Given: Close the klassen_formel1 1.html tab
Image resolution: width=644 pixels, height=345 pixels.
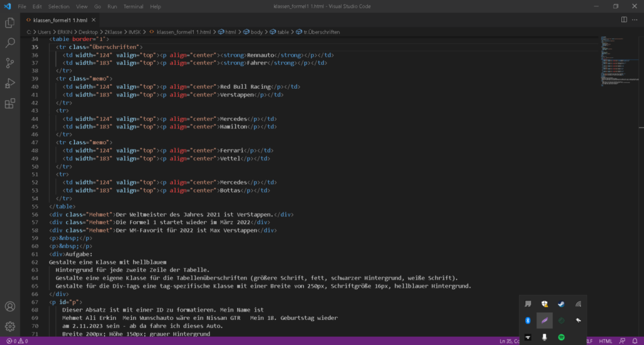Looking at the screenshot, I should [94, 20].
